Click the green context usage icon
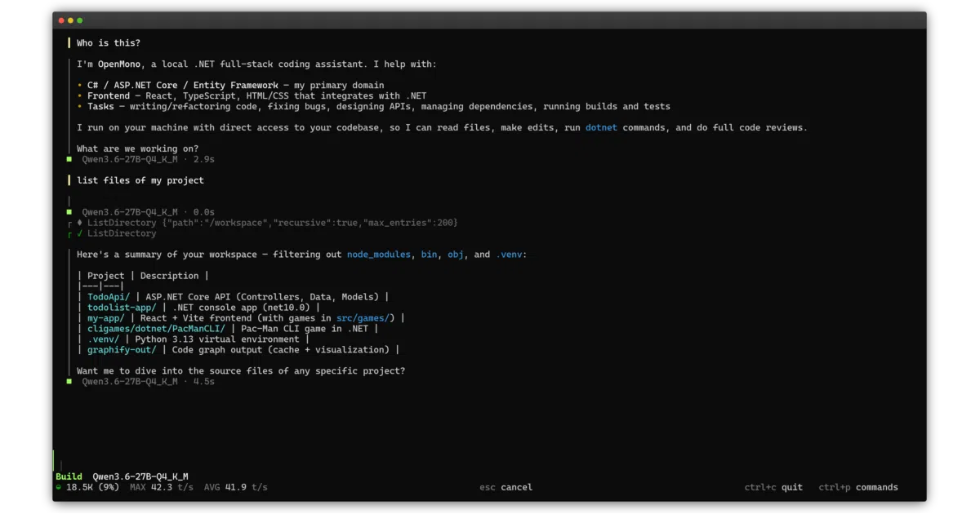 [59, 487]
